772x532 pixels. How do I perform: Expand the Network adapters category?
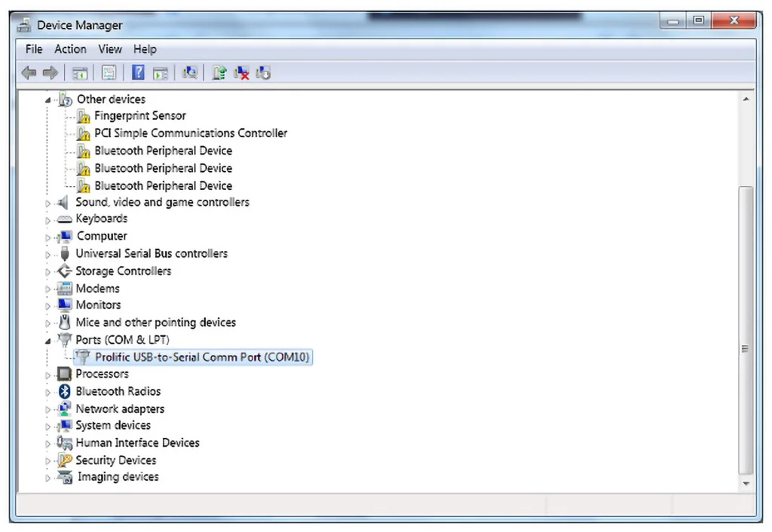(x=48, y=410)
